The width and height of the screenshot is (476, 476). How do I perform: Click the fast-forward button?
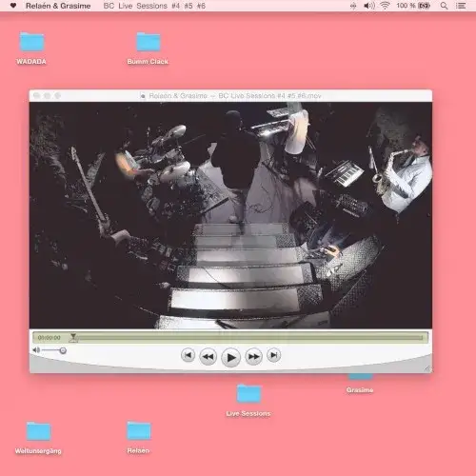coord(253,356)
